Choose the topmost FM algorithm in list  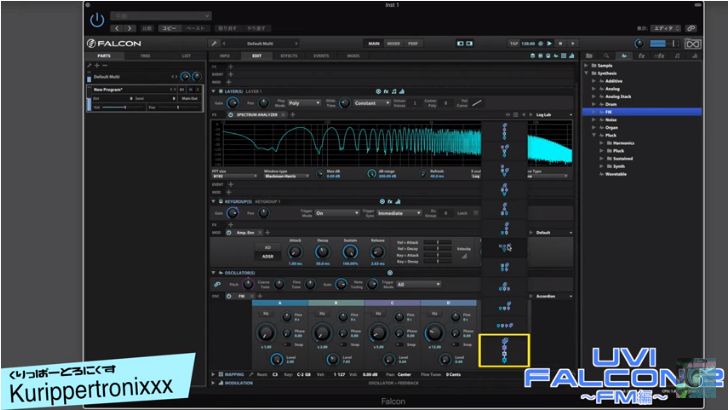pos(504,131)
